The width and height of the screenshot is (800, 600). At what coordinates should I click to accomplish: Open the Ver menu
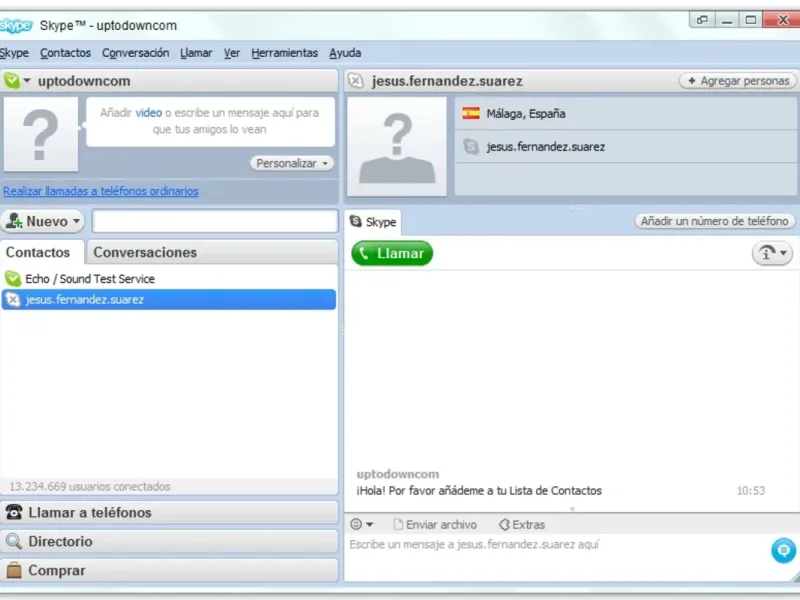[x=232, y=53]
